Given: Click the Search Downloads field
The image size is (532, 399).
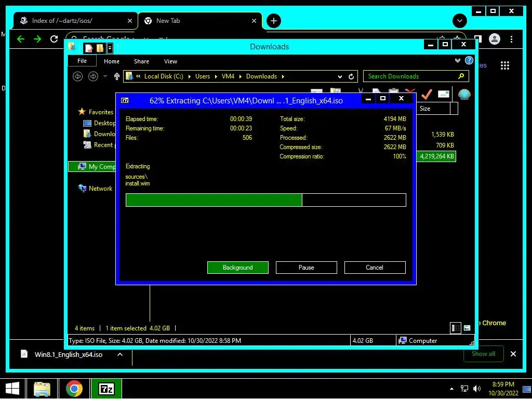Looking at the screenshot, I should [x=416, y=76].
